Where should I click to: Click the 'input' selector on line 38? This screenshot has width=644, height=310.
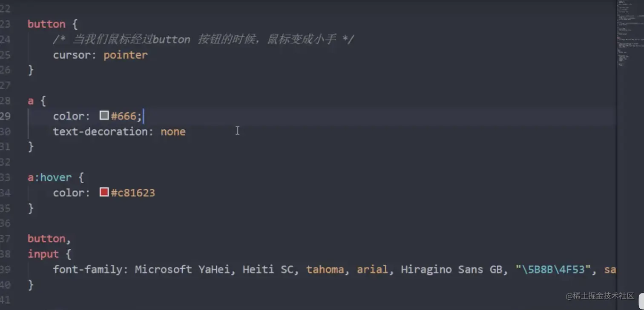43,254
